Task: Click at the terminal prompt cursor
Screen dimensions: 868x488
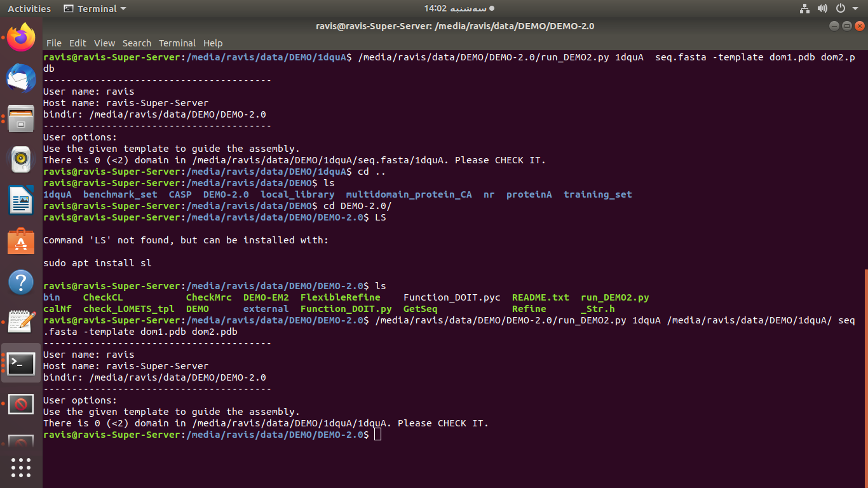Action: (x=378, y=435)
